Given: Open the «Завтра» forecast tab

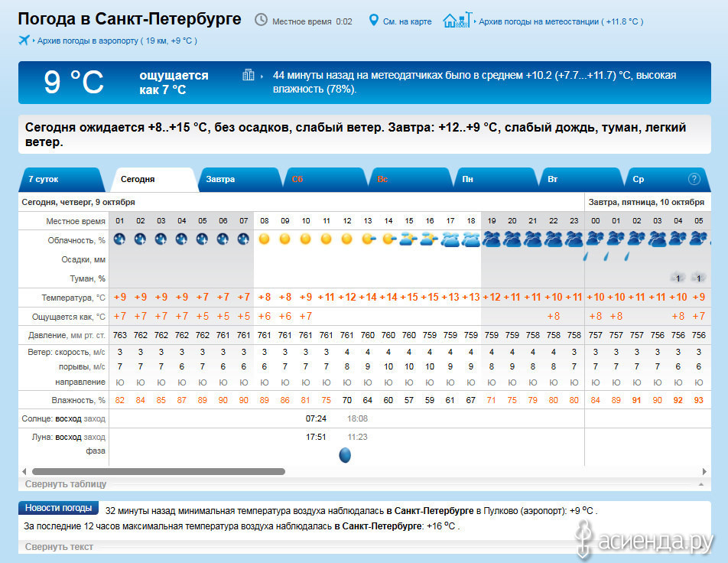Looking at the screenshot, I should [220, 179].
